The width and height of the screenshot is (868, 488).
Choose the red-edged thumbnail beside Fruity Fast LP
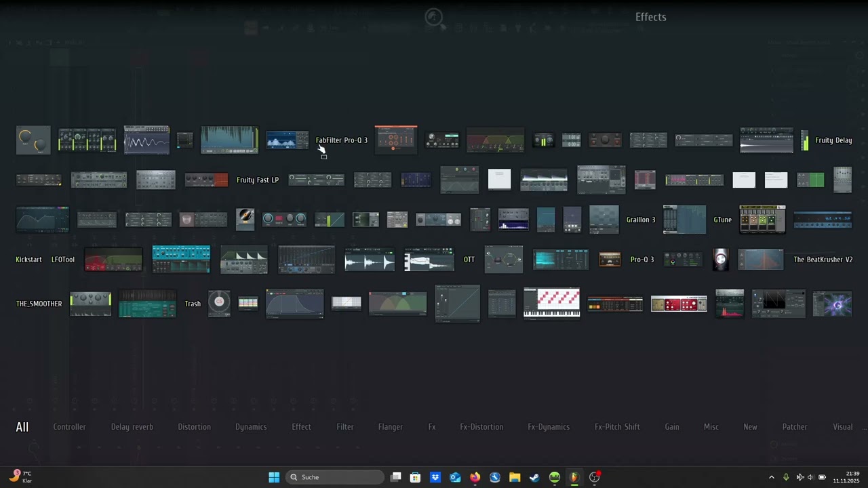click(207, 180)
